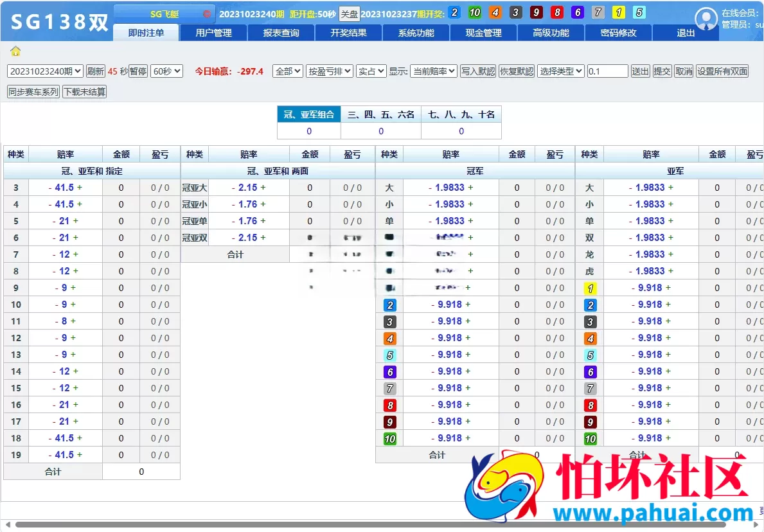Click the cyan ball 5 in draw results
Viewport: 764px width, 532px height.
(639, 12)
